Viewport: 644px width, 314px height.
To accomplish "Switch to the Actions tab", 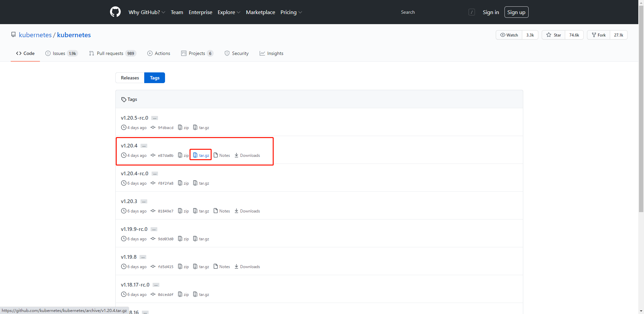I will (x=159, y=53).
